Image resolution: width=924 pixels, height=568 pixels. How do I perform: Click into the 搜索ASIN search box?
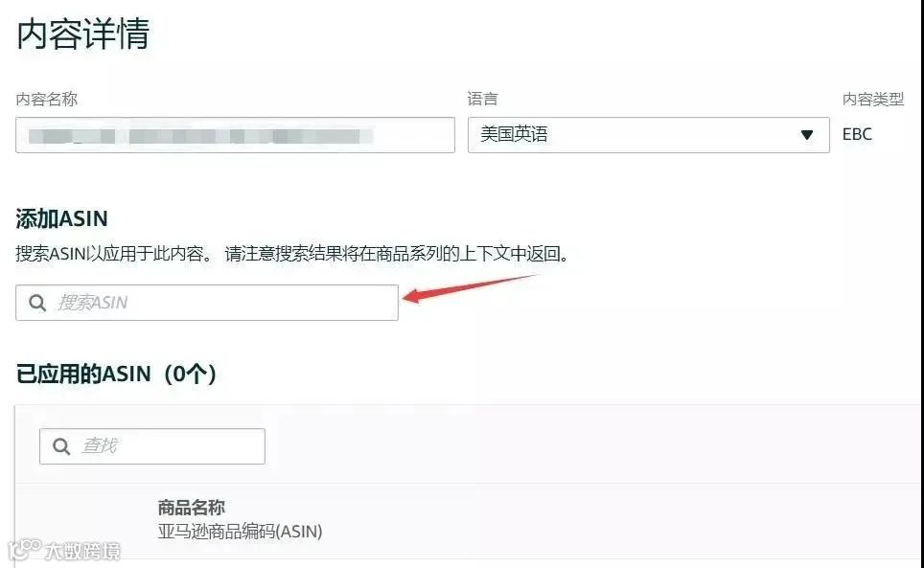207,303
